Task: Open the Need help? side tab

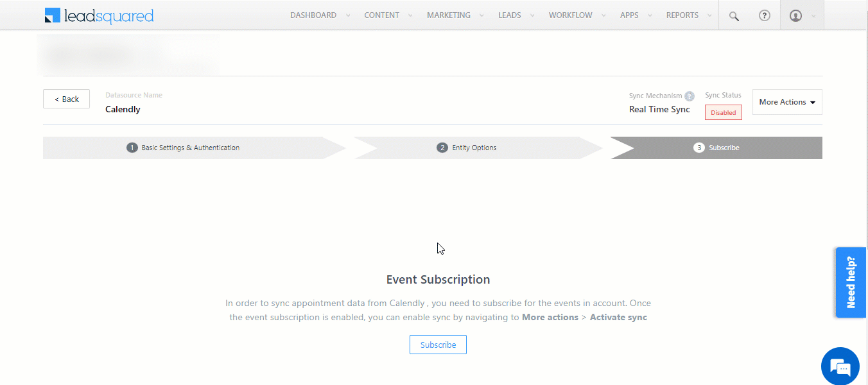Action: 851,282
